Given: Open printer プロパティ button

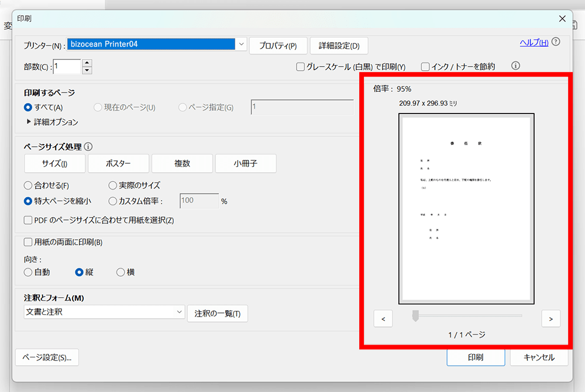Looking at the screenshot, I should [x=278, y=46].
